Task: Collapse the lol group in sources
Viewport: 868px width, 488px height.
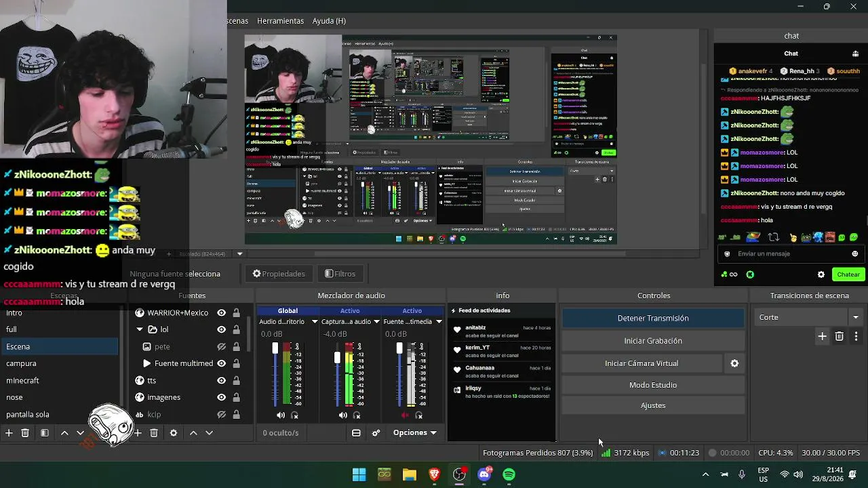Action: (140, 329)
